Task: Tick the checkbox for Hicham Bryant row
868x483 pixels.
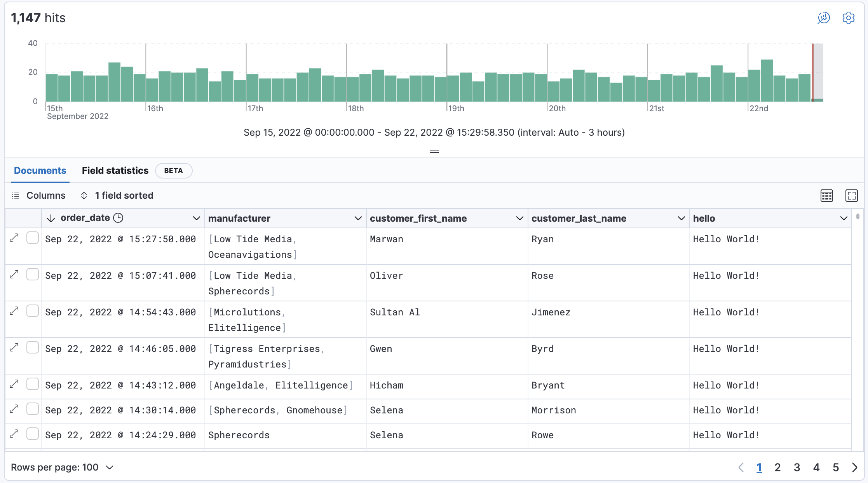Action: (x=33, y=384)
